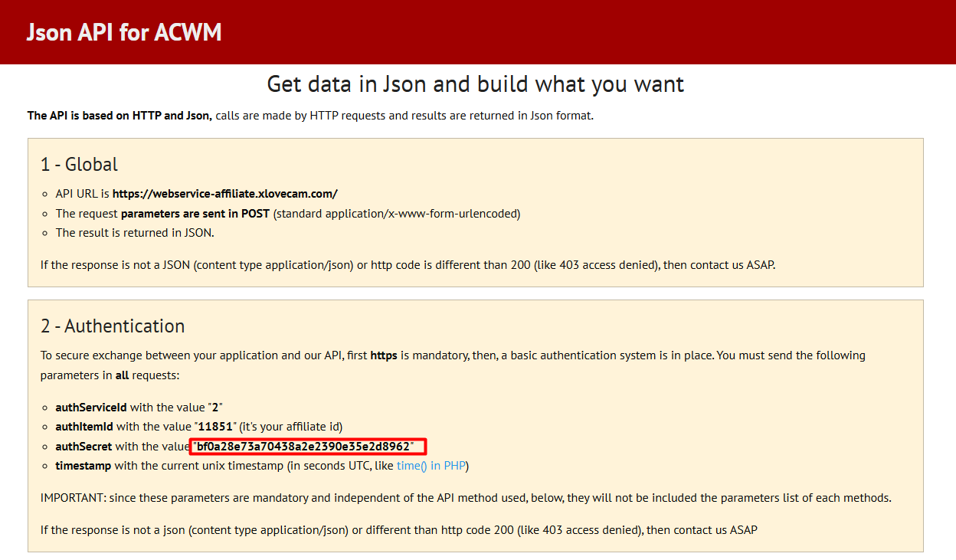Click the 'IMPORTANT: since these parameters' paragraph
Viewport: 956px width, 560px height.
pyautogui.click(x=465, y=498)
